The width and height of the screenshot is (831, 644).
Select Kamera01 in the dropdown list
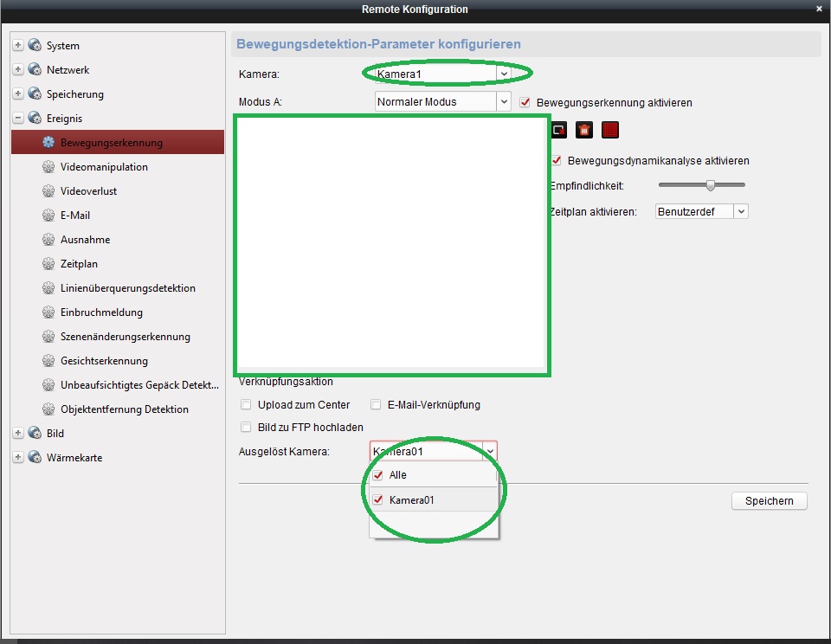[411, 499]
